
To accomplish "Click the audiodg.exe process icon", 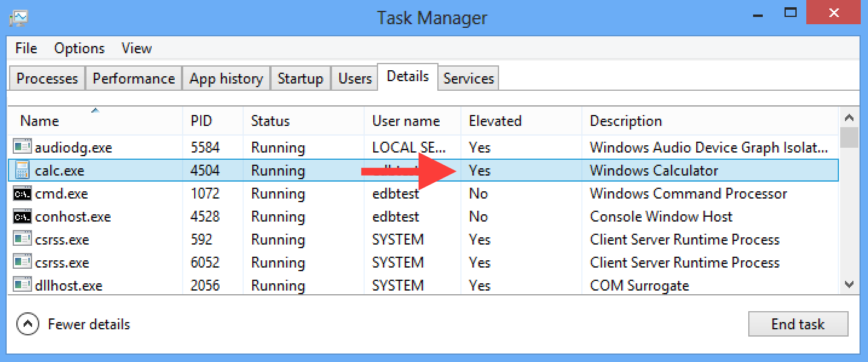I will 22,147.
